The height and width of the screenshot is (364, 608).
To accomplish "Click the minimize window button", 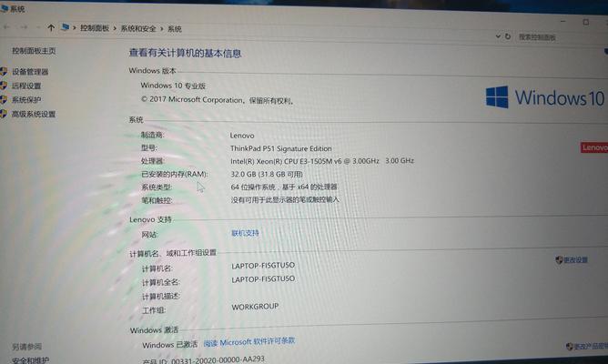I will [x=563, y=21].
